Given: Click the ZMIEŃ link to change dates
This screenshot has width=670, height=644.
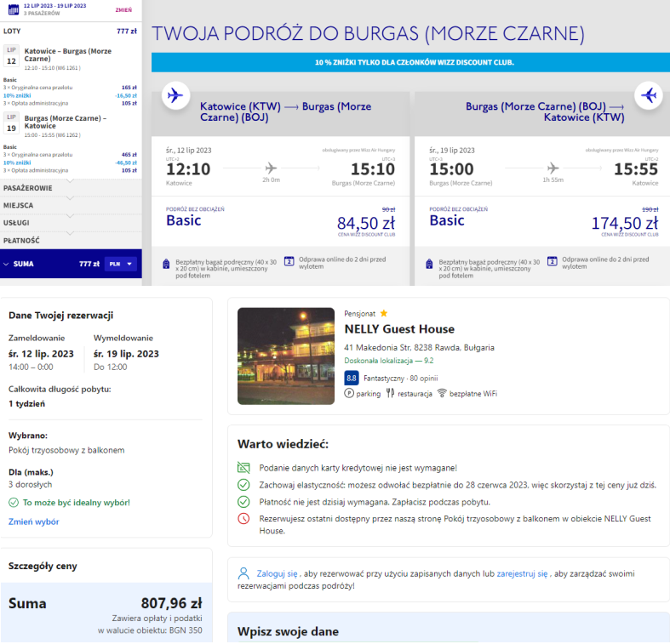Looking at the screenshot, I should pyautogui.click(x=123, y=10).
